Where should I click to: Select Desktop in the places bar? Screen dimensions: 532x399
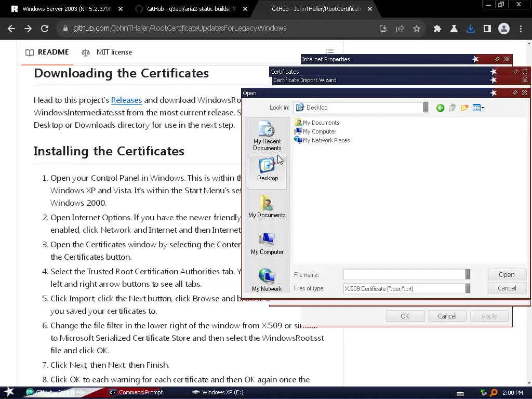(268, 171)
